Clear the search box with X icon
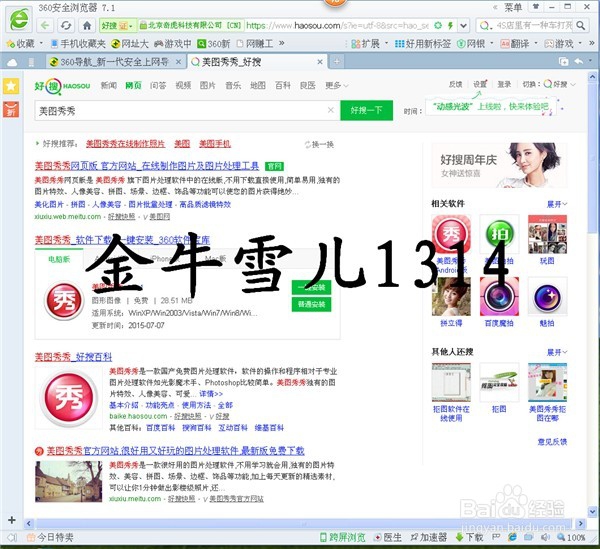 tap(331, 110)
